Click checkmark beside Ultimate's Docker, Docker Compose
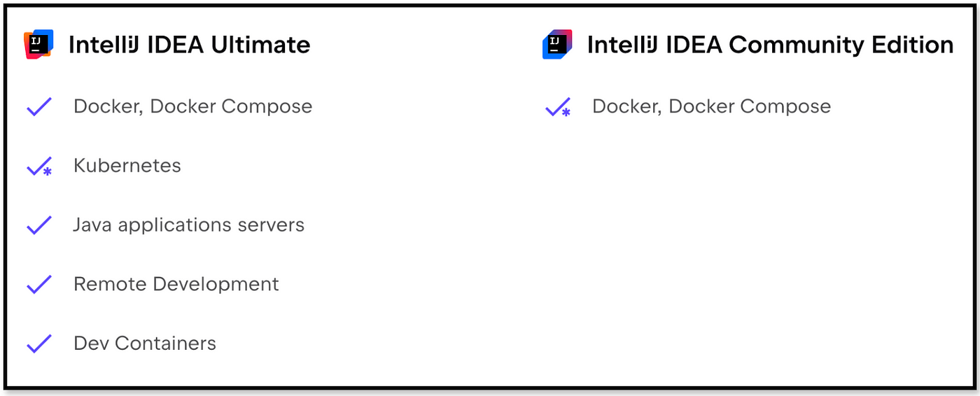Image resolution: width=980 pixels, height=396 pixels. pos(39,107)
